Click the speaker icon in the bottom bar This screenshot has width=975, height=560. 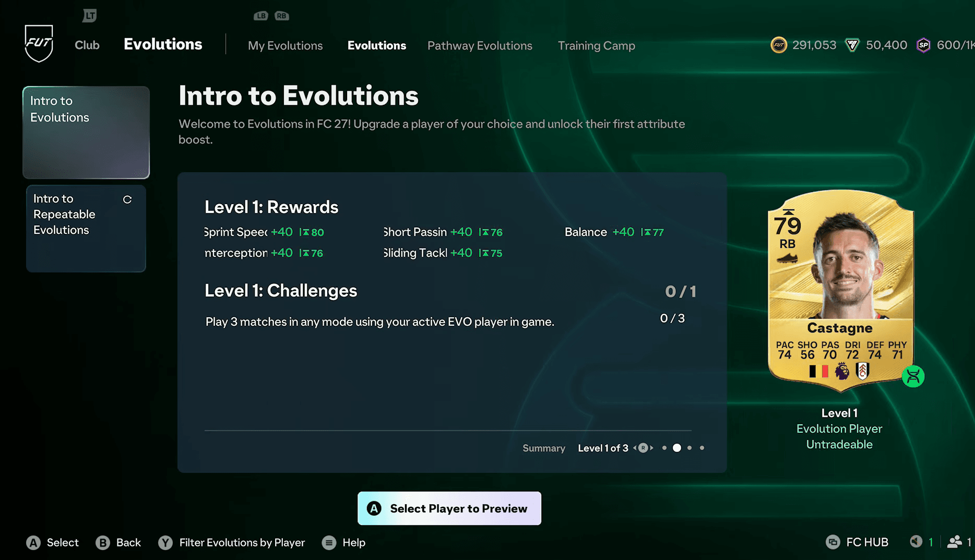[916, 542]
